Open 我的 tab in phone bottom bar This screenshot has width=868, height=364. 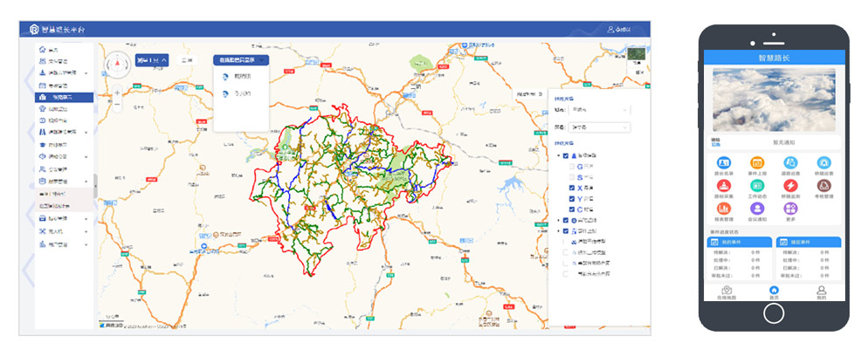pyautogui.click(x=821, y=292)
